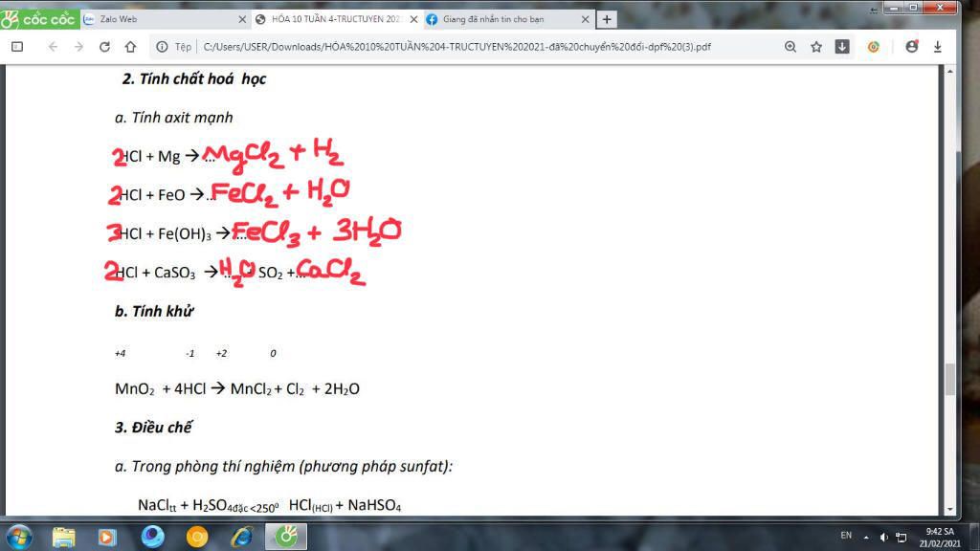Click the MnO₂ + 4HCl equation line

click(x=237, y=388)
